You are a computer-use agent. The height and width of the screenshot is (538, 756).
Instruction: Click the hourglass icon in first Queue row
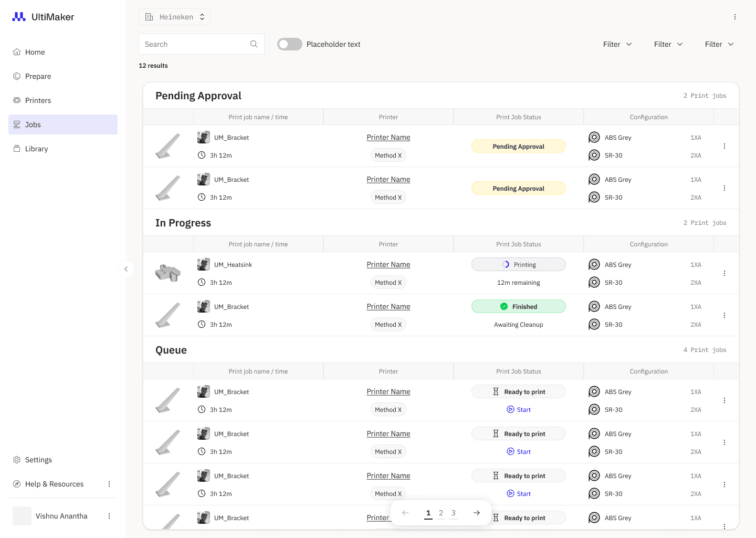click(x=496, y=391)
